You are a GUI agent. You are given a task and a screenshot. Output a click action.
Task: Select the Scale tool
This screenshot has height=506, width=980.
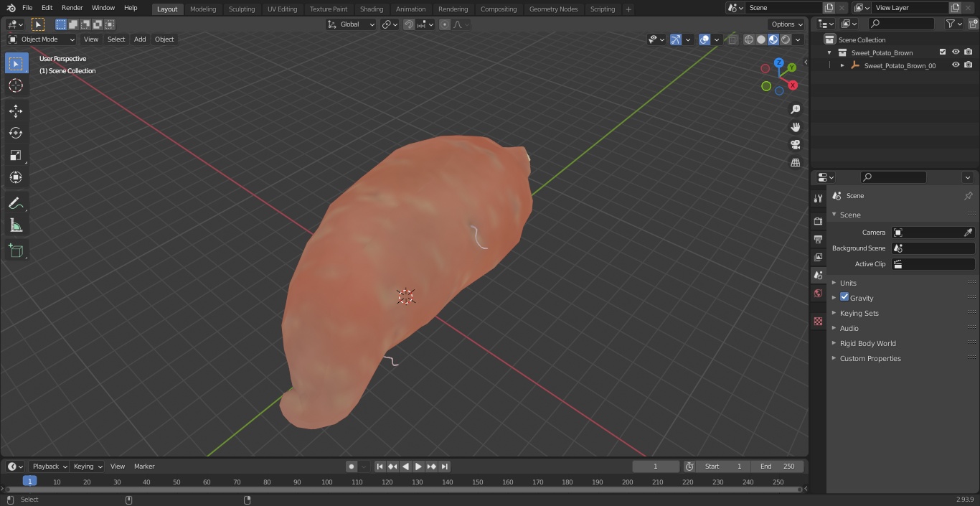pos(16,155)
